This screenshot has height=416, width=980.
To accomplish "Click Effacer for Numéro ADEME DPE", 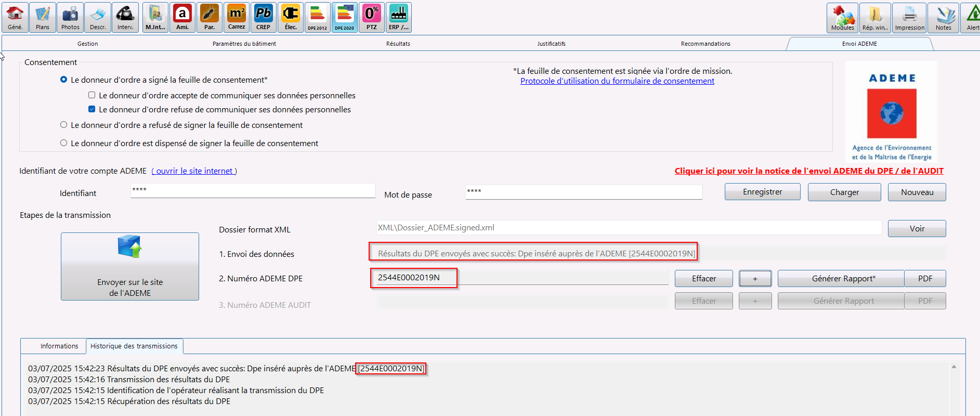I will tap(704, 278).
